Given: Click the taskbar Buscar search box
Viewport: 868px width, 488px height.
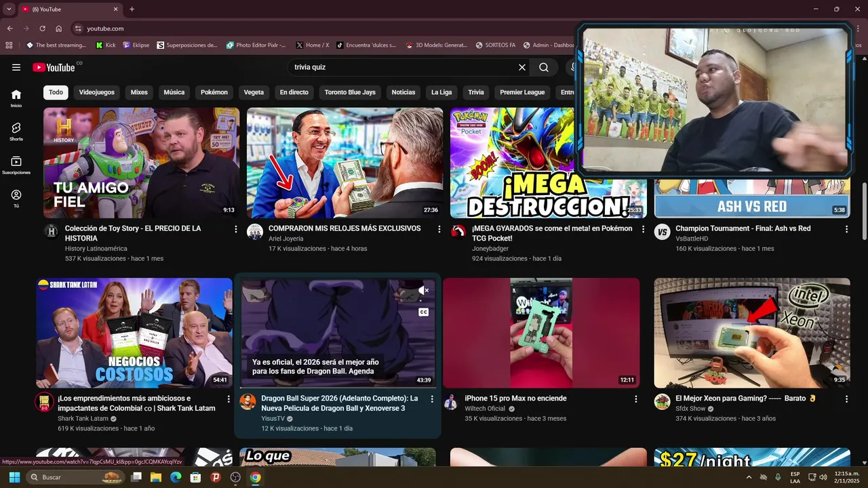Looking at the screenshot, I should 76,477.
